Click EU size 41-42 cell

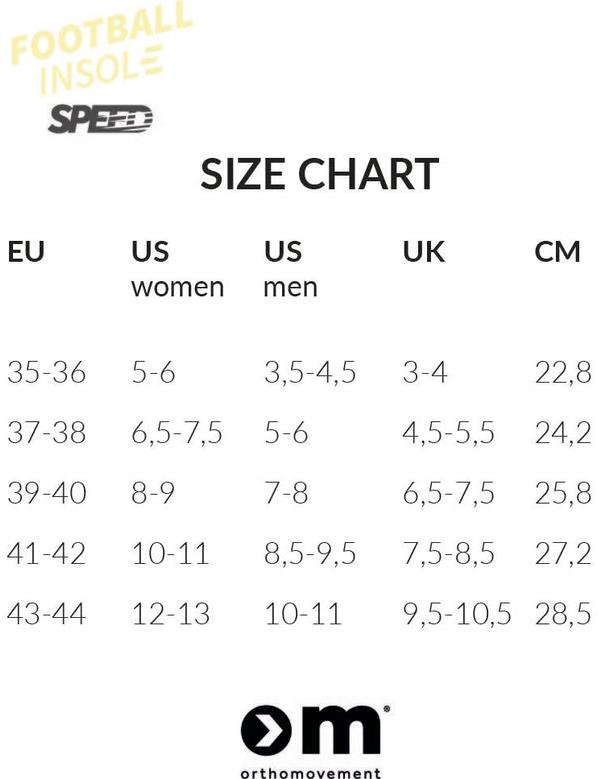click(x=47, y=553)
